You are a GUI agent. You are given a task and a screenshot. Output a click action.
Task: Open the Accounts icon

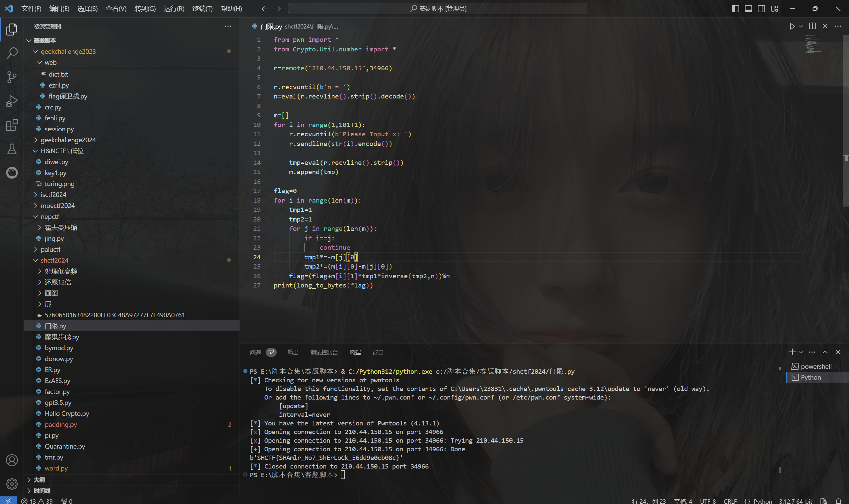[x=12, y=460]
